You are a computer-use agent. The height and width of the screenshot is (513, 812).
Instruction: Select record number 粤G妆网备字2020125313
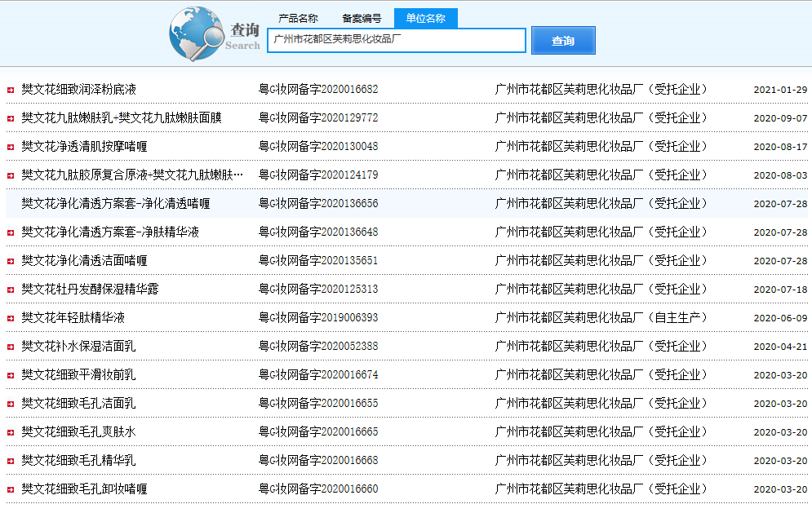[x=318, y=289]
